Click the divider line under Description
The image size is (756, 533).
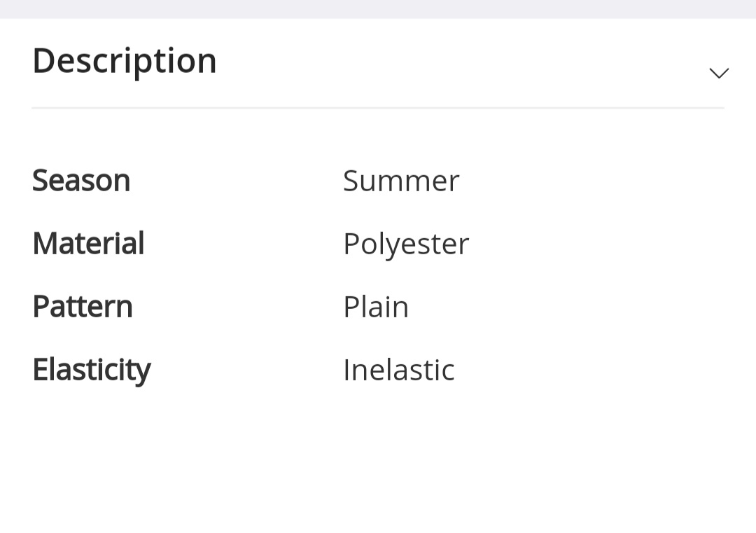click(x=378, y=108)
